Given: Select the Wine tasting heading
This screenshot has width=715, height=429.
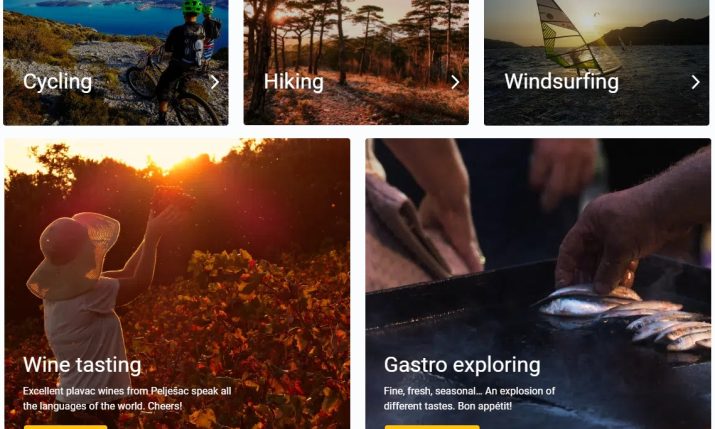Looking at the screenshot, I should [82, 365].
